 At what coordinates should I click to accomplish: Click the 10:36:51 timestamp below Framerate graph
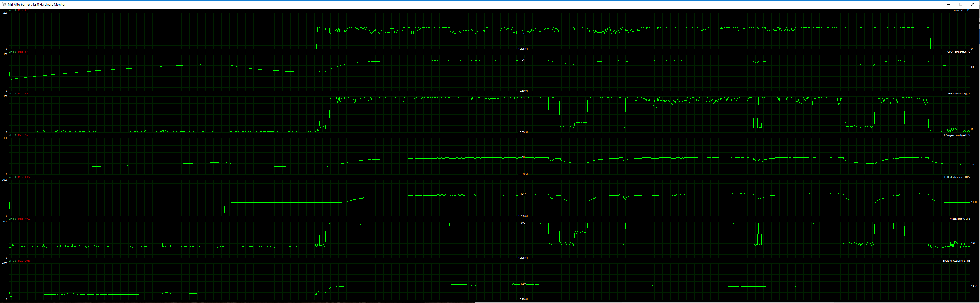coord(523,49)
